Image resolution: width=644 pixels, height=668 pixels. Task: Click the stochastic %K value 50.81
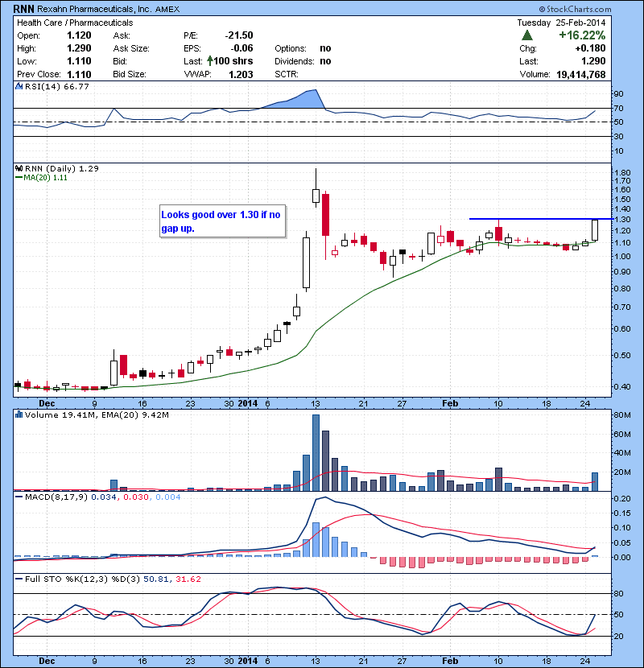click(x=157, y=579)
